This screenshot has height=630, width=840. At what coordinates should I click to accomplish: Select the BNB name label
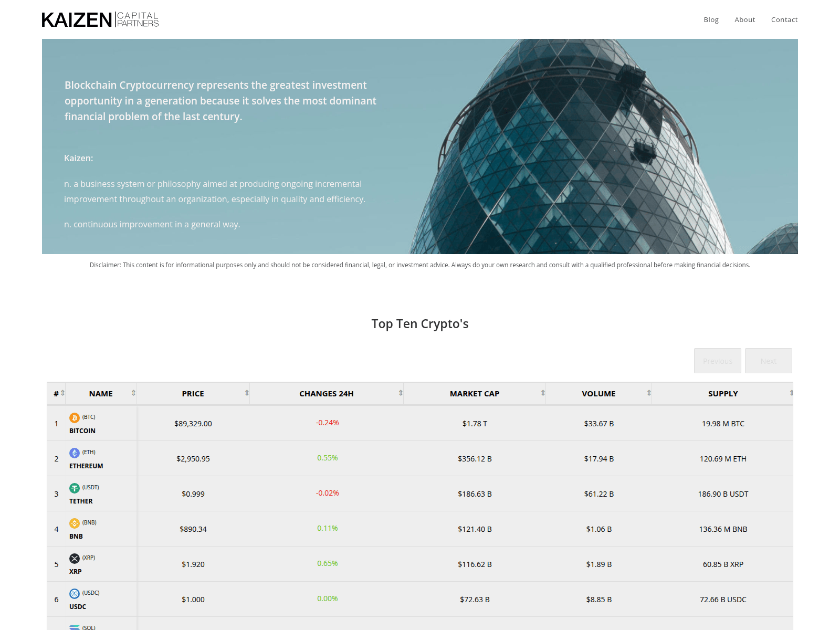(76, 536)
